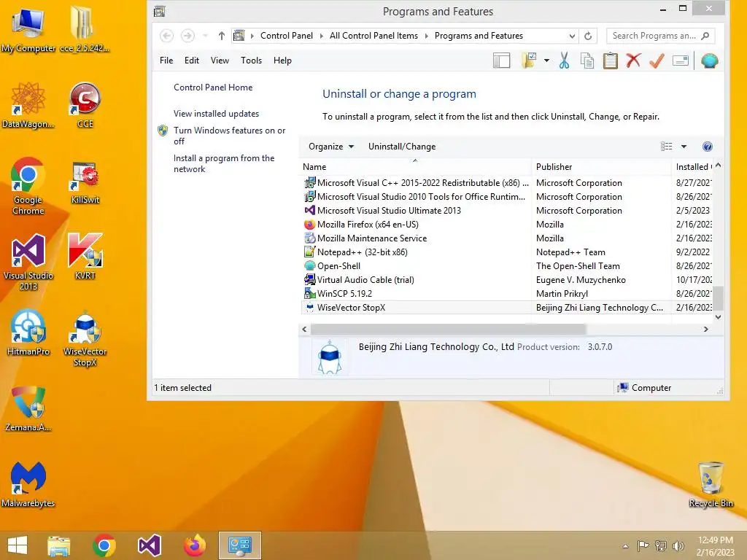Select the Open-Shell program row
The height and width of the screenshot is (560, 747).
pos(506,265)
